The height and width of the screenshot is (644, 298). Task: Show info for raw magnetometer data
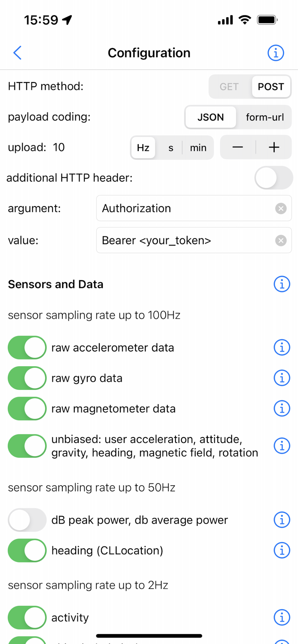[282, 408]
